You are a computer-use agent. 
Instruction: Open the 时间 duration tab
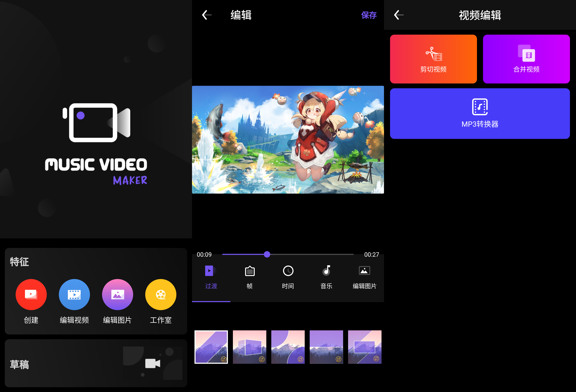point(288,277)
